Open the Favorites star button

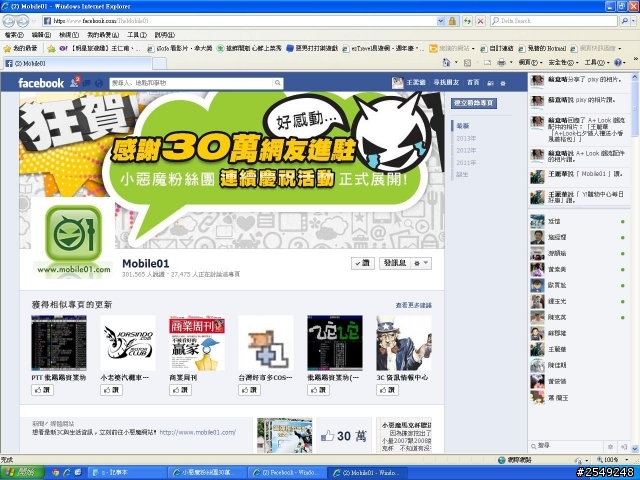point(20,48)
